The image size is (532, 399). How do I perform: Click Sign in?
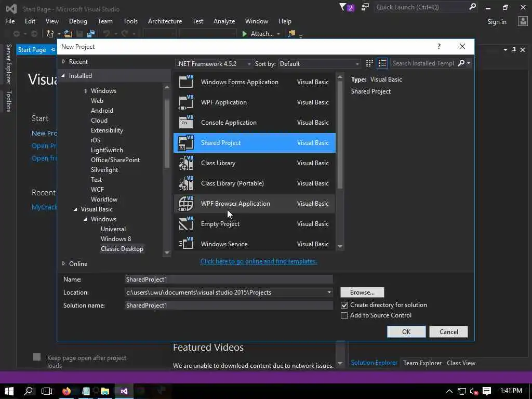497,22
